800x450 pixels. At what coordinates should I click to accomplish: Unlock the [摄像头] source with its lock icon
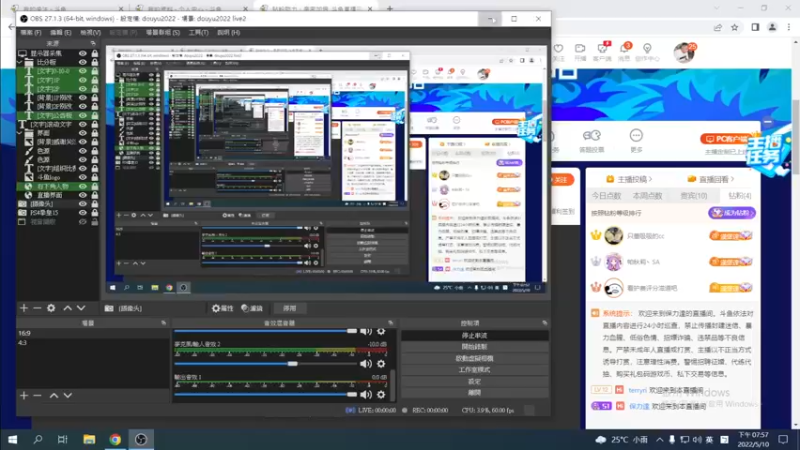(x=94, y=204)
